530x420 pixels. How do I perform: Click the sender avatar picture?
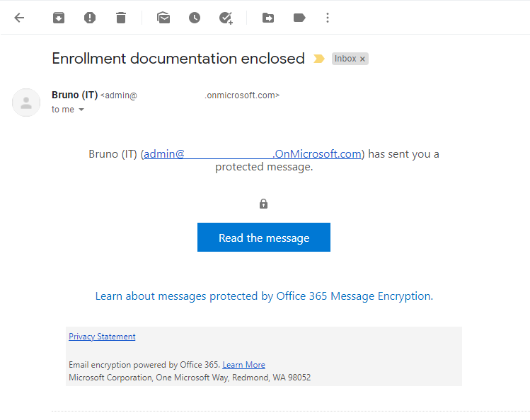[x=26, y=103]
